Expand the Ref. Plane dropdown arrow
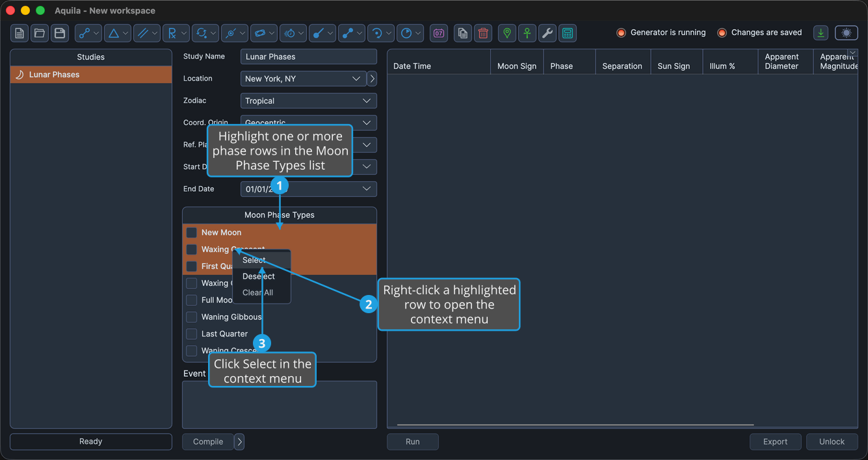 click(x=367, y=145)
